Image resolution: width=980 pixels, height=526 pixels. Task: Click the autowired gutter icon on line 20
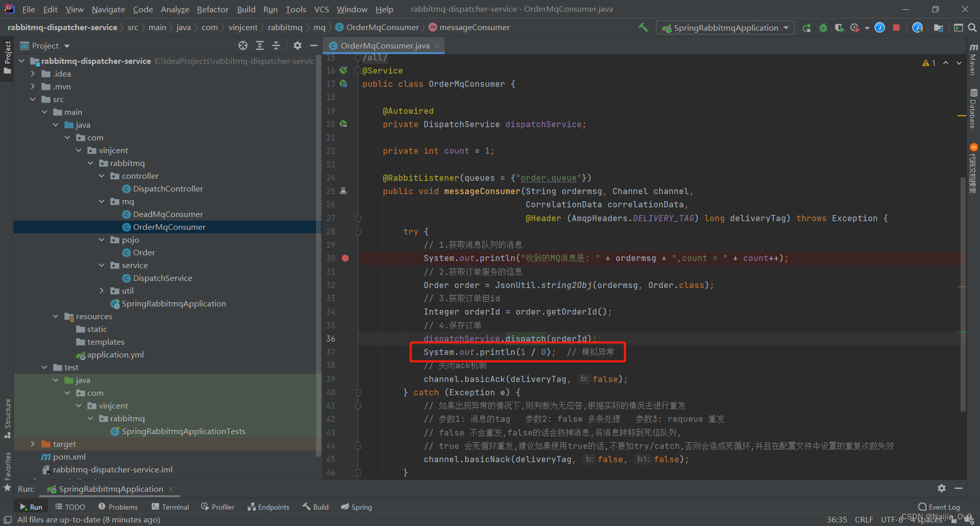click(x=344, y=124)
